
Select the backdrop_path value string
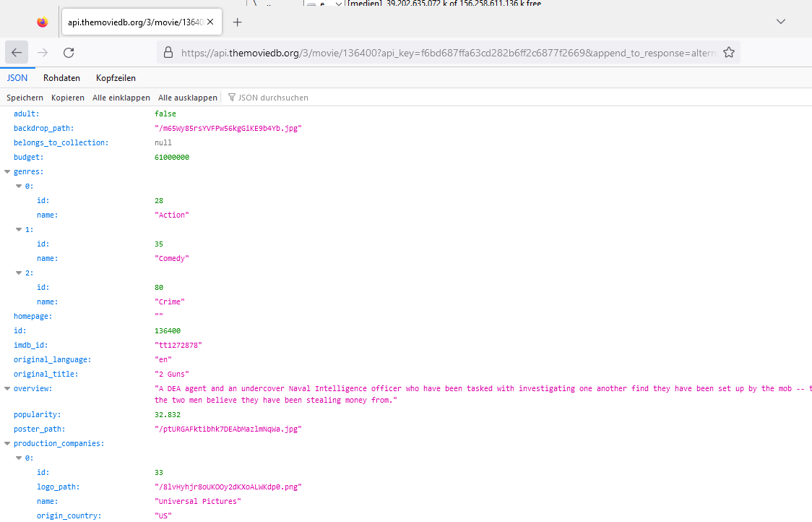[x=228, y=128]
